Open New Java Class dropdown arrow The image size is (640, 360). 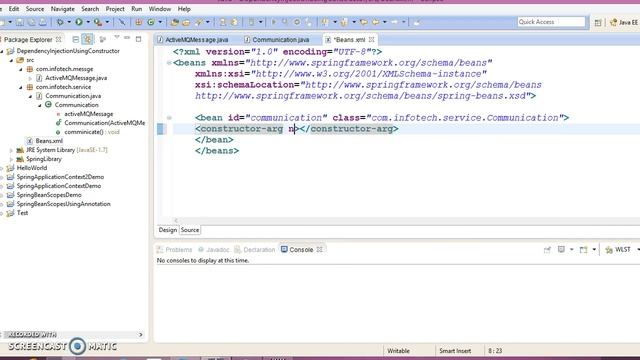[x=160, y=22]
